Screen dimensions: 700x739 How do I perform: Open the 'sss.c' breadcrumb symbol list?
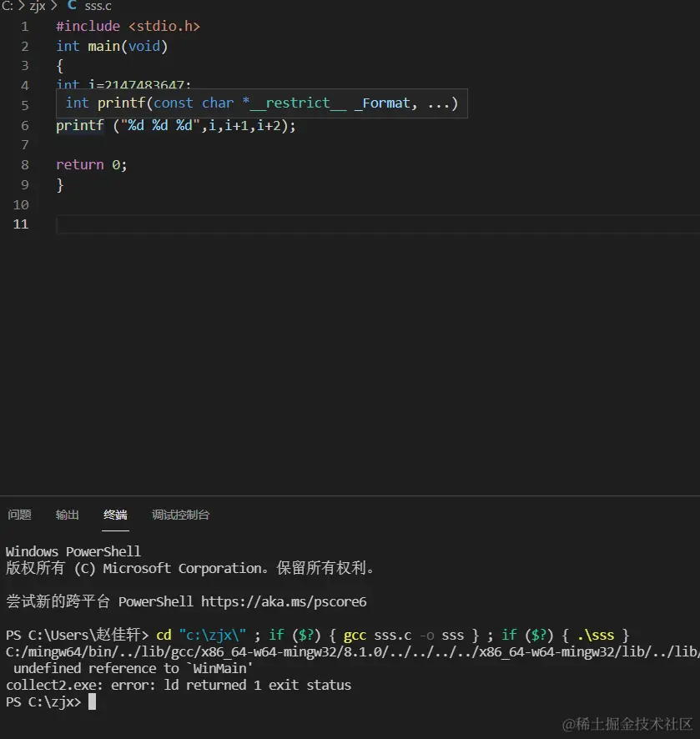click(98, 7)
